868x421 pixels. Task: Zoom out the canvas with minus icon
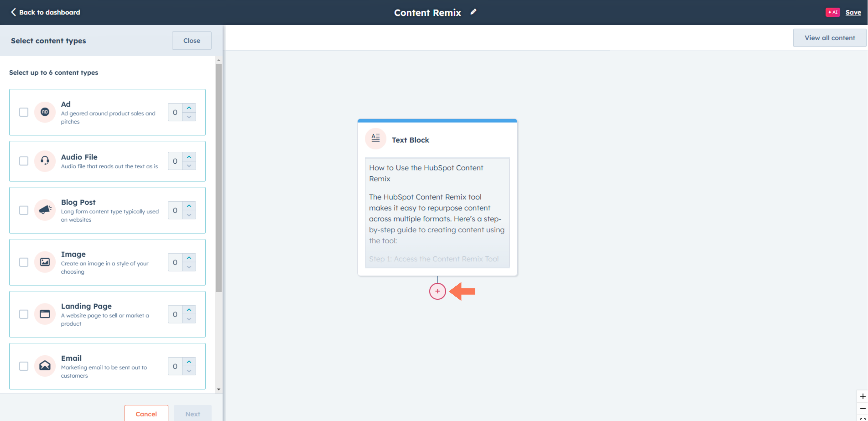click(862, 408)
